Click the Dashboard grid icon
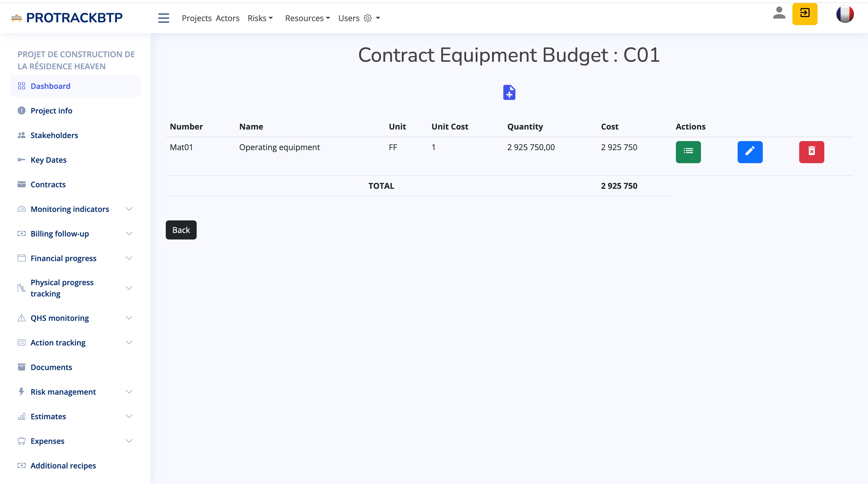868x484 pixels. pyautogui.click(x=22, y=86)
